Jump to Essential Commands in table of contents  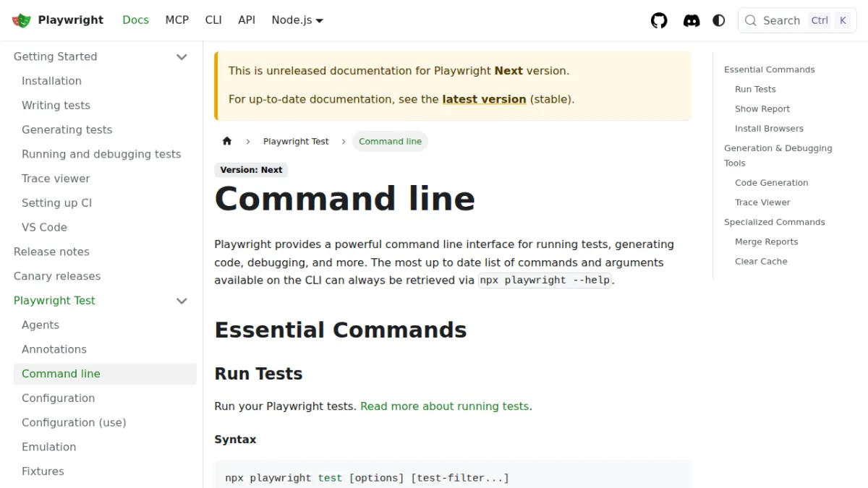(769, 69)
